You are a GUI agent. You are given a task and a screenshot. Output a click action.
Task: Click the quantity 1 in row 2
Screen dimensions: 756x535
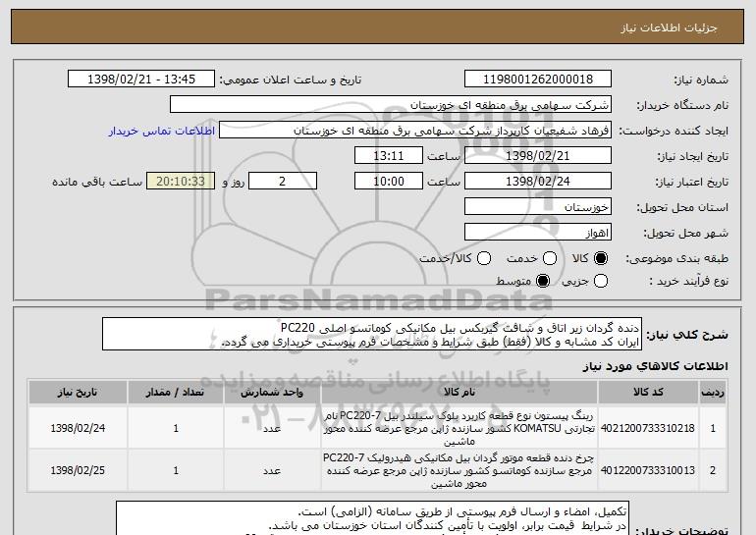176,470
